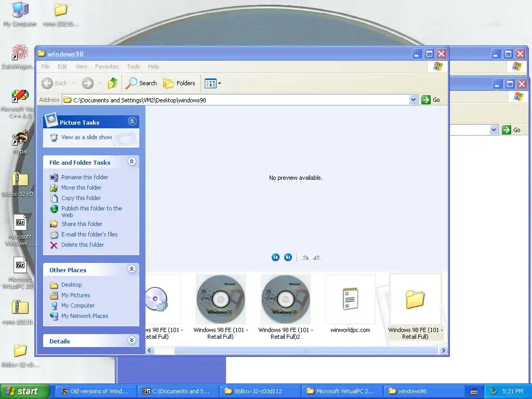Viewport: 532px width, 399px height.
Task: Open the Favorites menu
Action: (107, 66)
